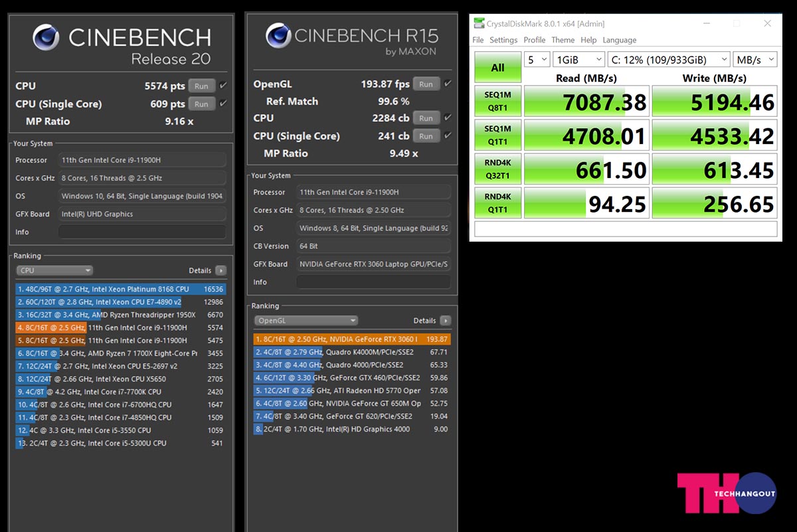Close the CrystalDiskMark window

coord(767,23)
